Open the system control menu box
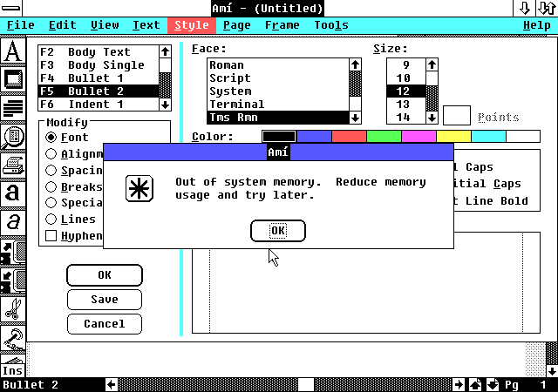The width and height of the screenshot is (558, 392). pyautogui.click(x=10, y=8)
